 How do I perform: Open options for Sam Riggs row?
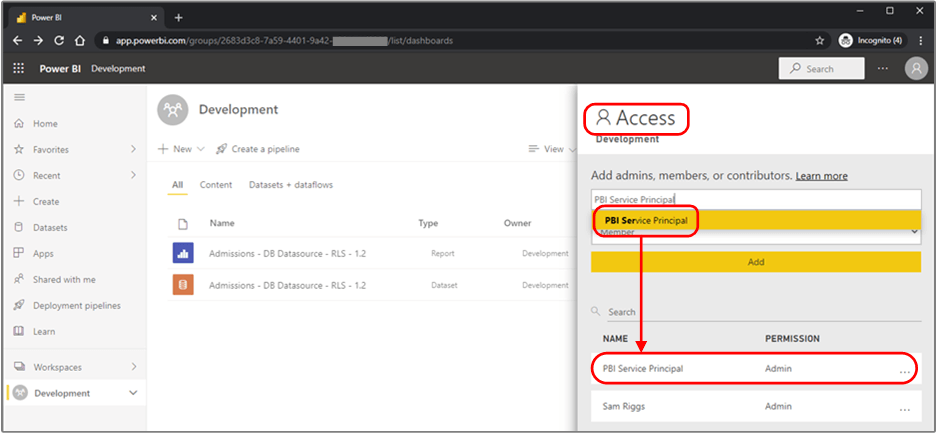click(x=905, y=409)
